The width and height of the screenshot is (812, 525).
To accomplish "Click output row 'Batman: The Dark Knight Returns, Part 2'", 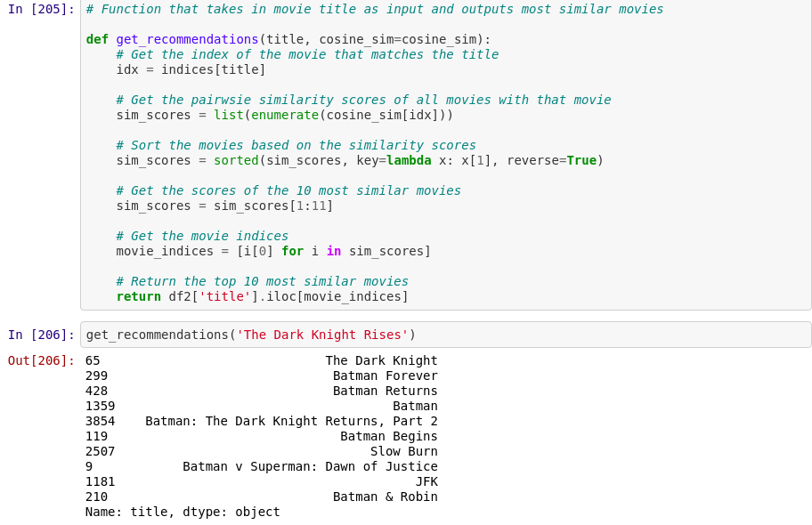I will pyautogui.click(x=262, y=422).
